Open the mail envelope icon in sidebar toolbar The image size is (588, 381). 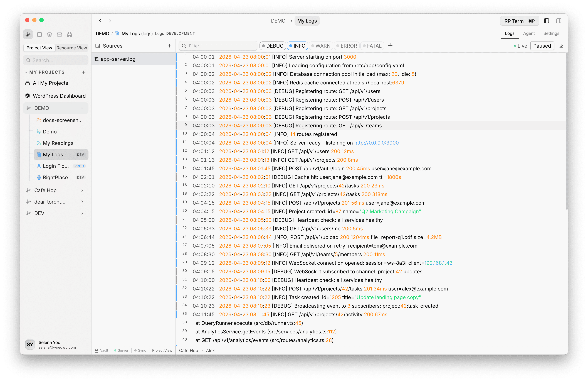[x=60, y=34]
